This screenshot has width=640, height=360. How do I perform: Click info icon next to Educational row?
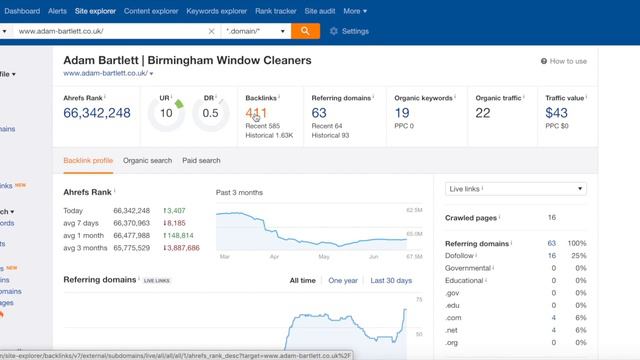pos(486,280)
